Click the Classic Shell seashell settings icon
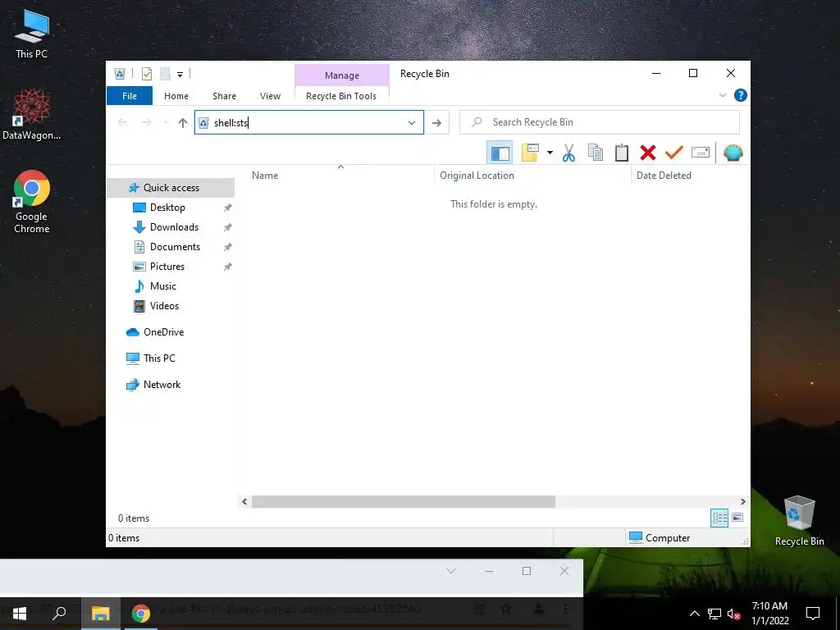The image size is (840, 630). [733, 153]
